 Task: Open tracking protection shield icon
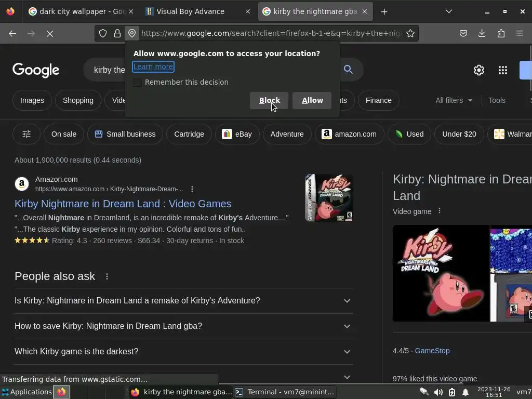(103, 33)
